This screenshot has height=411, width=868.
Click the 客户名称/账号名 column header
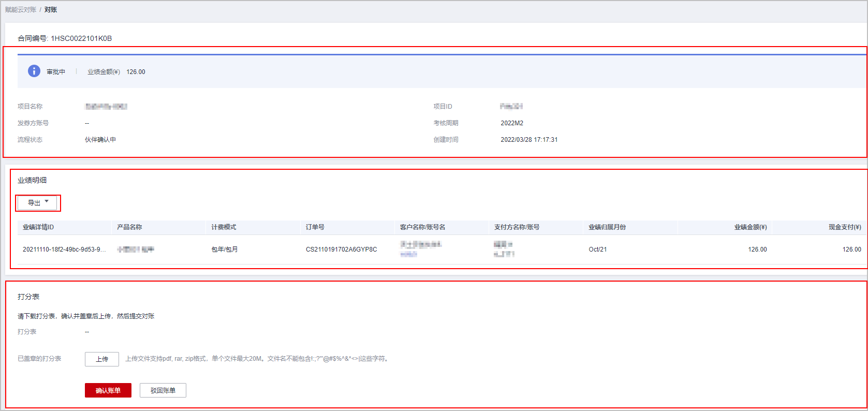(x=423, y=227)
